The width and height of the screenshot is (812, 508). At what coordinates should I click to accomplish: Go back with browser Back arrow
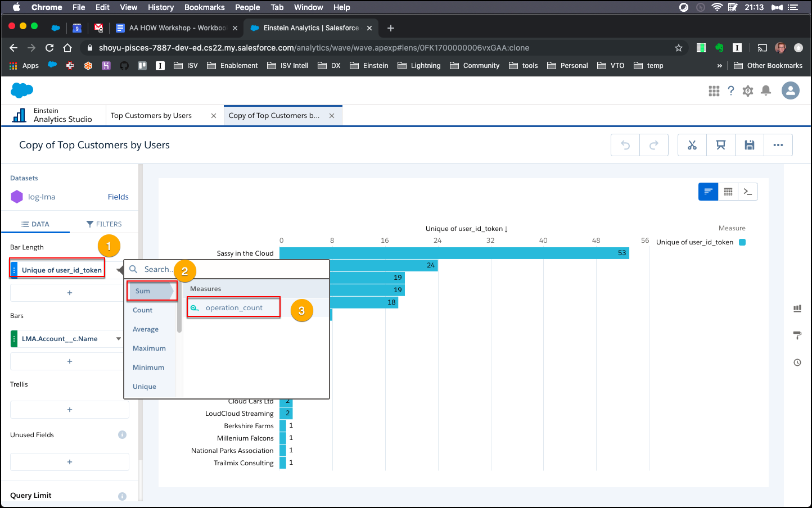[x=14, y=48]
